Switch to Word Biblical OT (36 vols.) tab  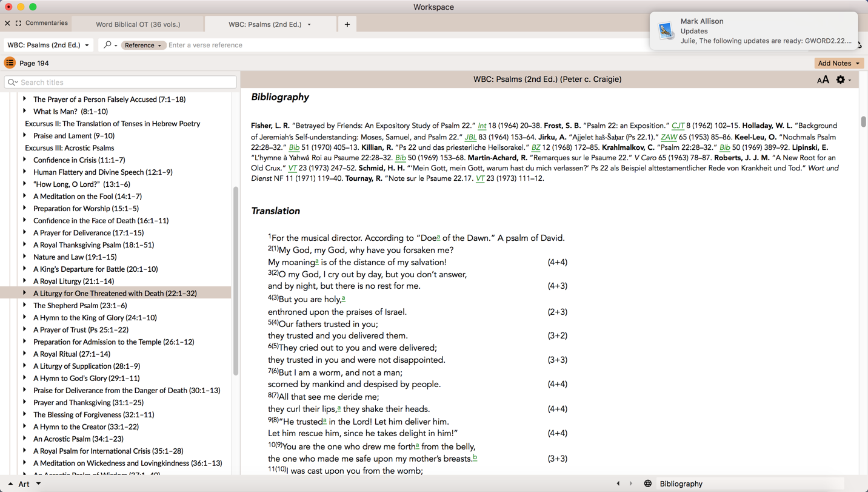(138, 24)
